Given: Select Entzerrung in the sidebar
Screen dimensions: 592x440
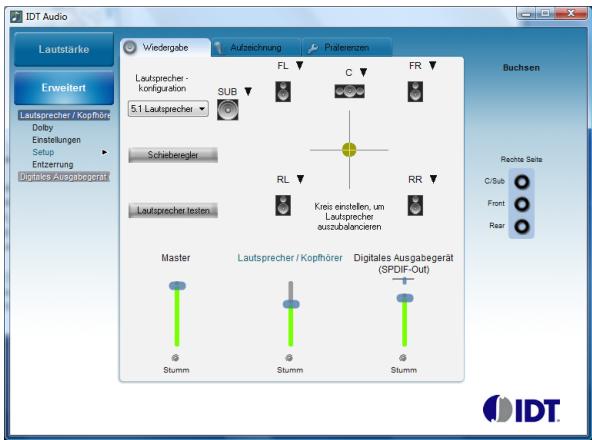Looking at the screenshot, I should pyautogui.click(x=52, y=165).
